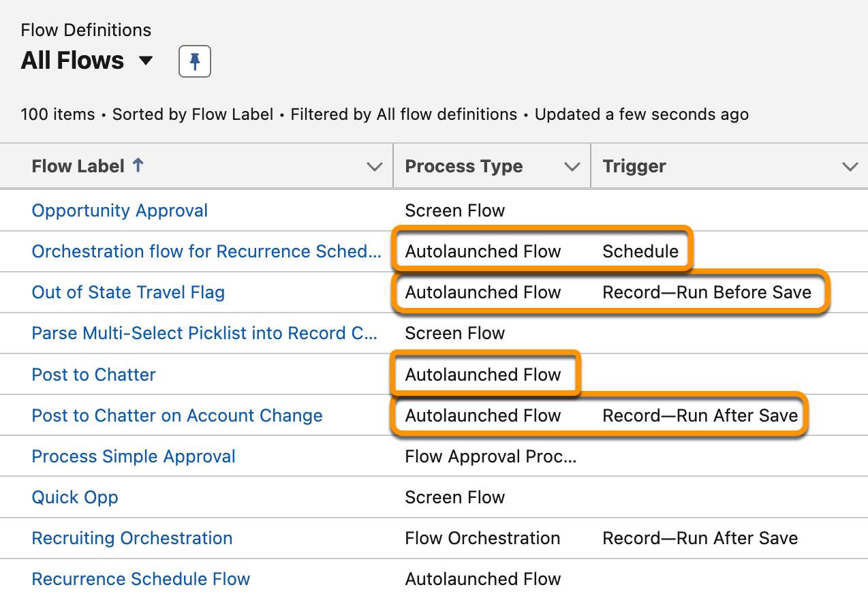This screenshot has height=598, width=868.
Task: Open Orchestration flow for Recurrence Schedule link
Action: click(x=206, y=251)
